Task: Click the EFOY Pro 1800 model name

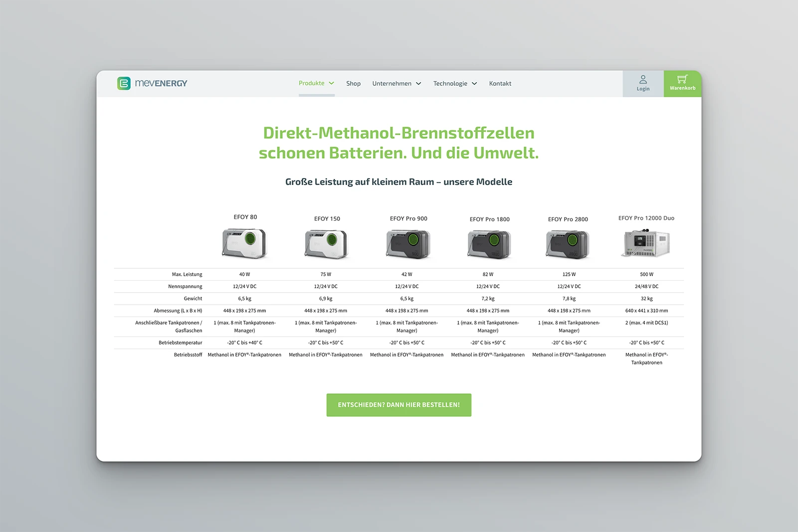Action: (490, 219)
